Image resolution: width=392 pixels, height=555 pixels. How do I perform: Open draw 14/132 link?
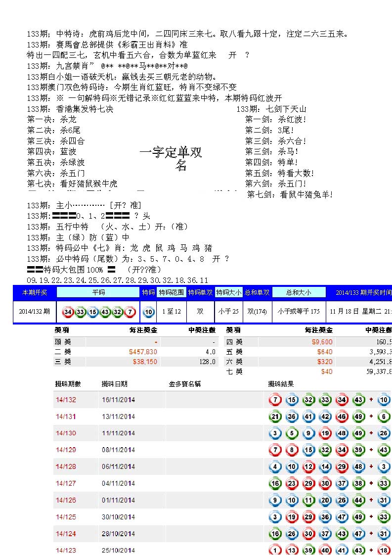click(x=66, y=400)
